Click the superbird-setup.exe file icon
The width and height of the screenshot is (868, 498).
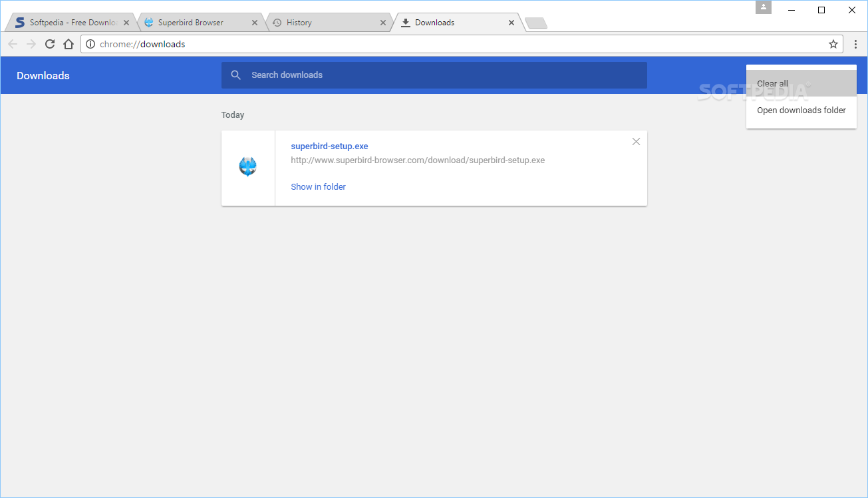pyautogui.click(x=247, y=166)
